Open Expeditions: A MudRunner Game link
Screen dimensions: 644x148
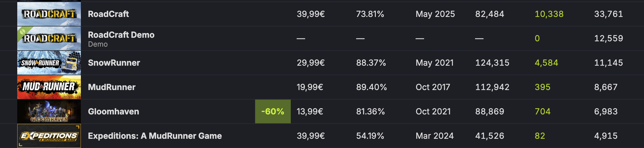(155, 136)
